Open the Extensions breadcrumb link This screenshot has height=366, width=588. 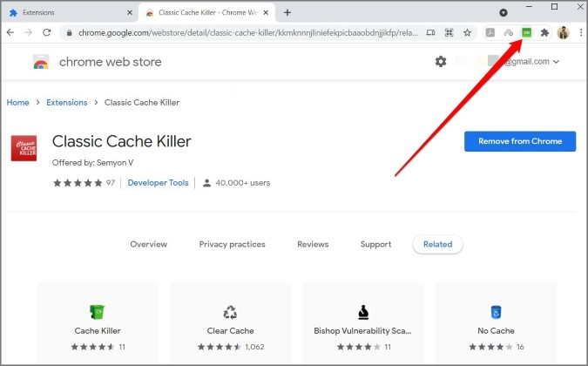click(x=67, y=102)
